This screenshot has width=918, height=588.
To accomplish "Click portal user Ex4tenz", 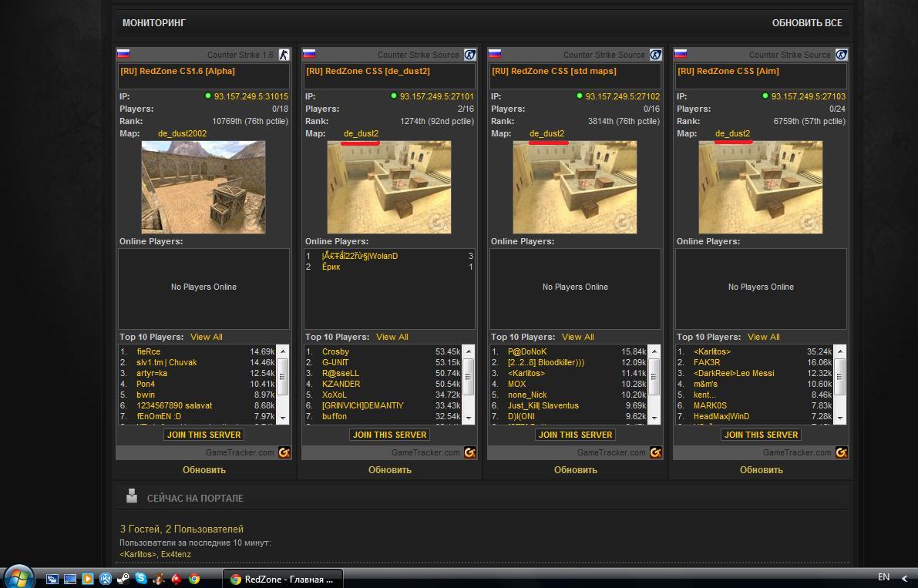I will coord(177,554).
